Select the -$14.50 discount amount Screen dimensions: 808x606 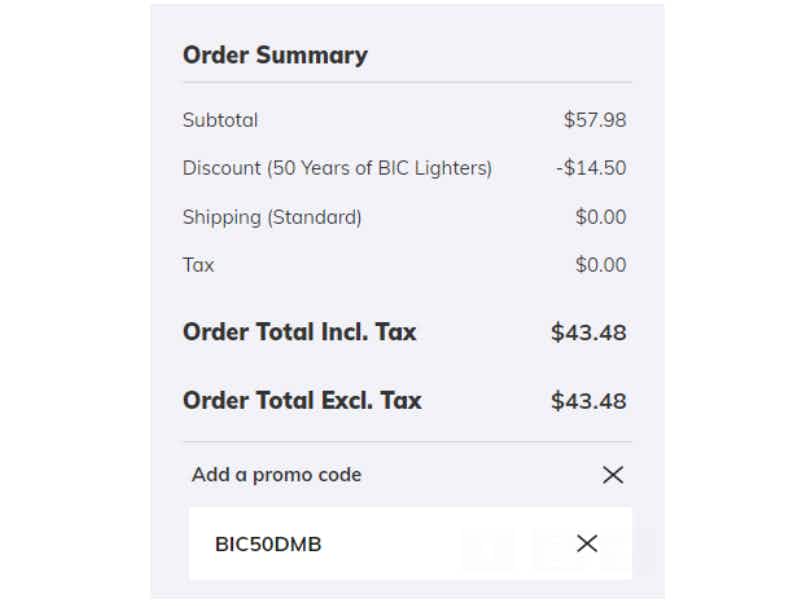pyautogui.click(x=591, y=168)
